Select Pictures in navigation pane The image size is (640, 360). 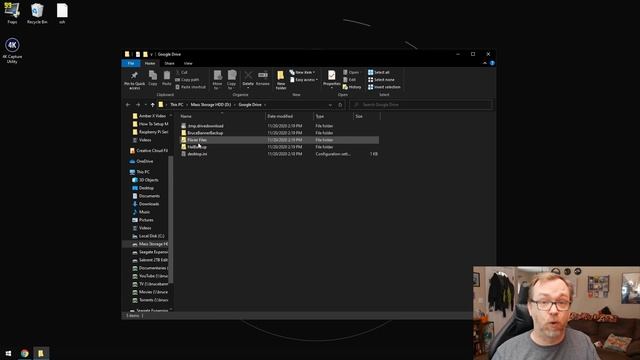[143, 220]
